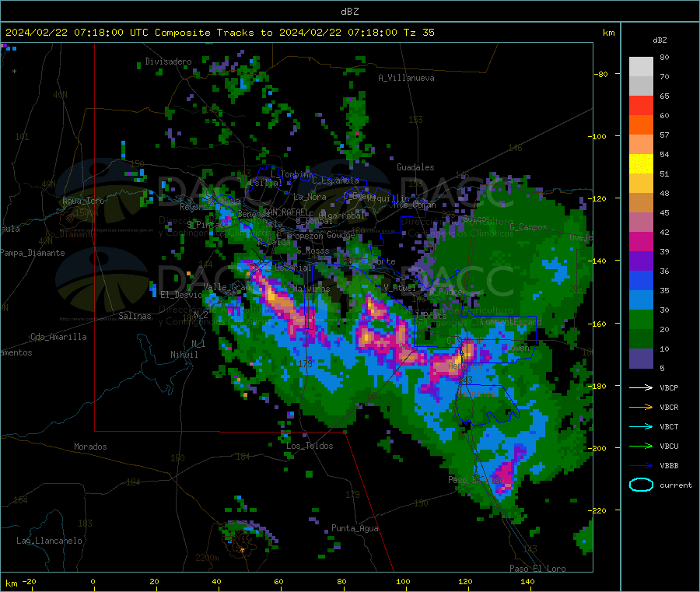Select the light blue 30-35 dBZ swatch
Screen dimensions: 700x592
click(x=641, y=300)
